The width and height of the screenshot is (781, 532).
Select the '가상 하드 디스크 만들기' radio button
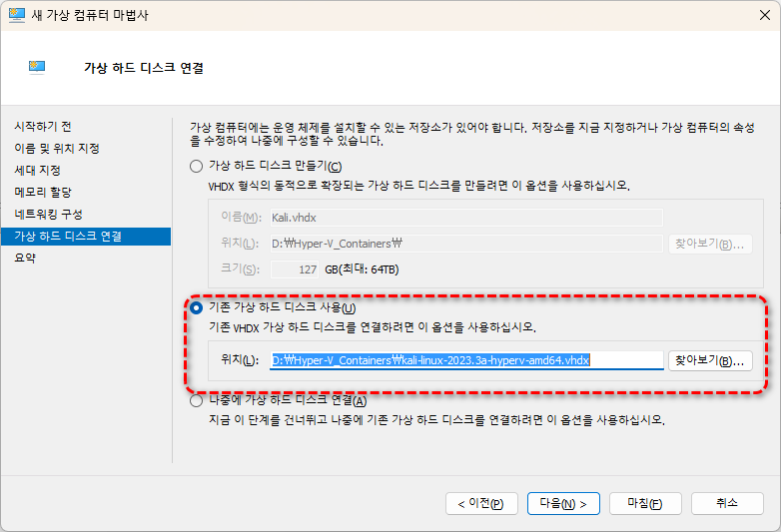click(x=196, y=167)
